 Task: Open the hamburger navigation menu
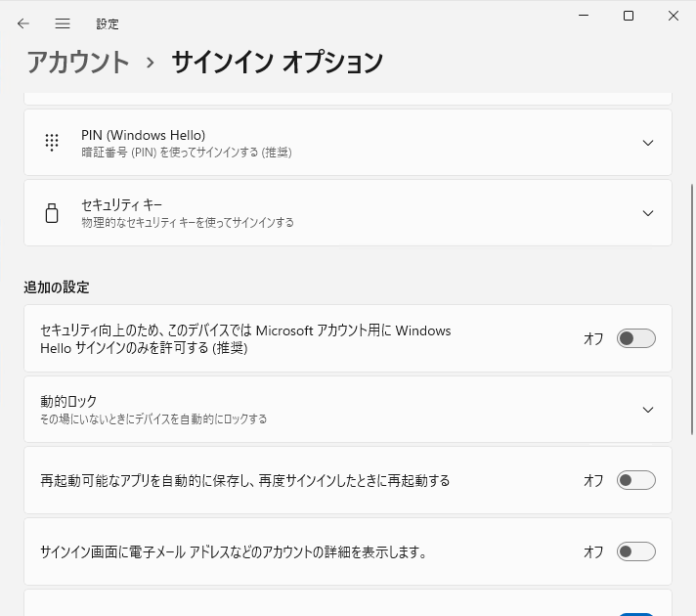pyautogui.click(x=63, y=23)
